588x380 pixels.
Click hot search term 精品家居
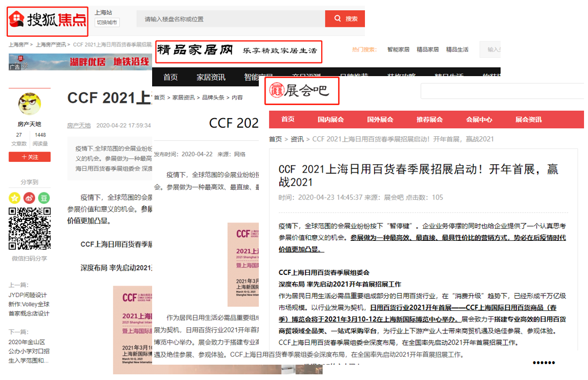[427, 49]
